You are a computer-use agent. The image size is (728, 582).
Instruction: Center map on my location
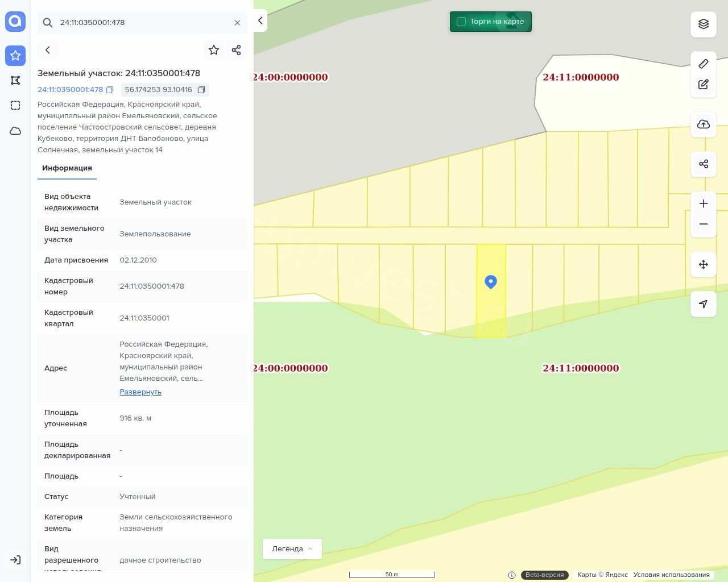click(x=704, y=304)
